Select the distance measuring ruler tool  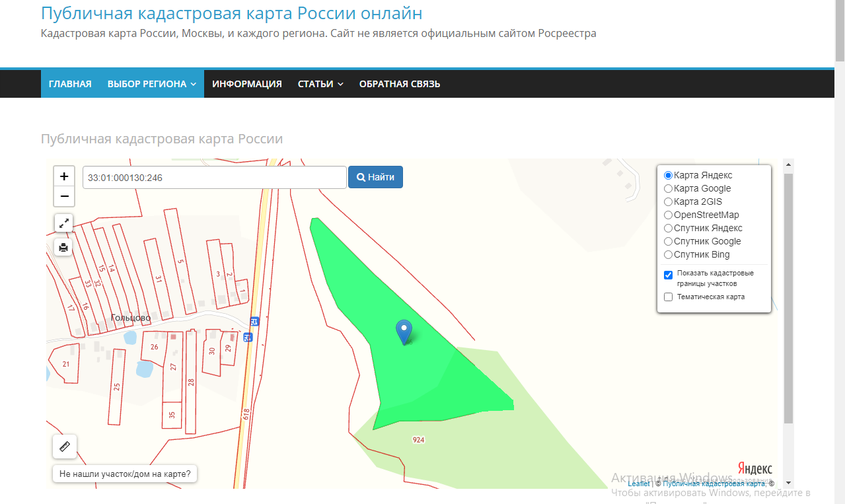coord(64,446)
